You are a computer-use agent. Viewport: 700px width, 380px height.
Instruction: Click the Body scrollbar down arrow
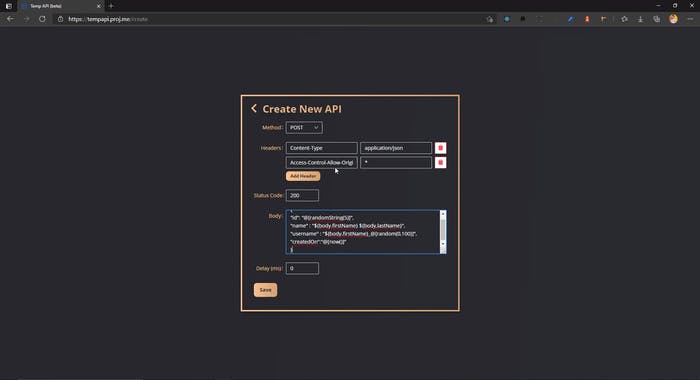tap(443, 244)
